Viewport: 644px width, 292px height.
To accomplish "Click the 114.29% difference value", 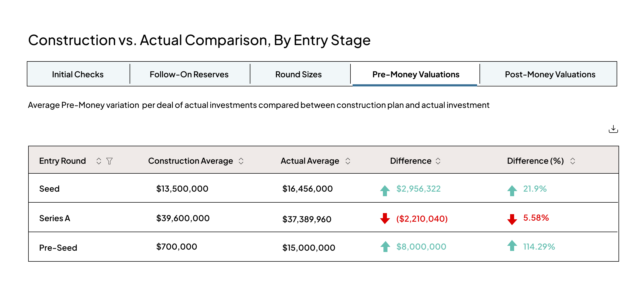I will click(539, 247).
